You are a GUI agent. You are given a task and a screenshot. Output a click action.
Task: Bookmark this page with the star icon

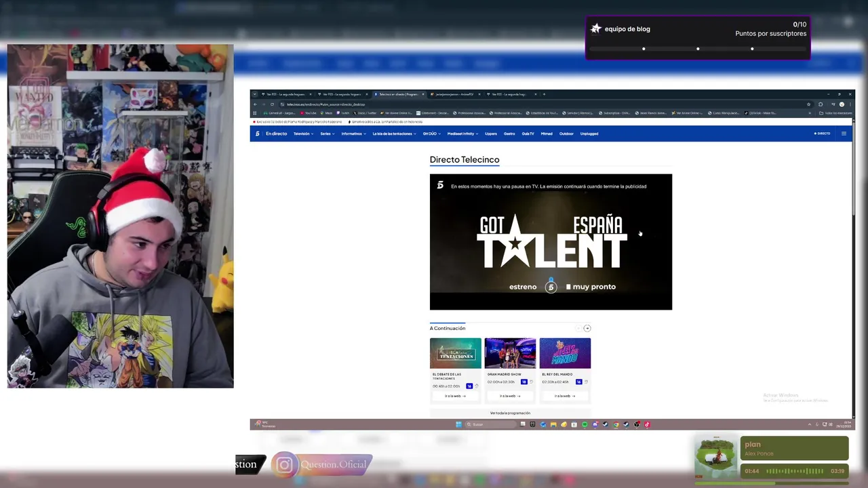(x=808, y=104)
